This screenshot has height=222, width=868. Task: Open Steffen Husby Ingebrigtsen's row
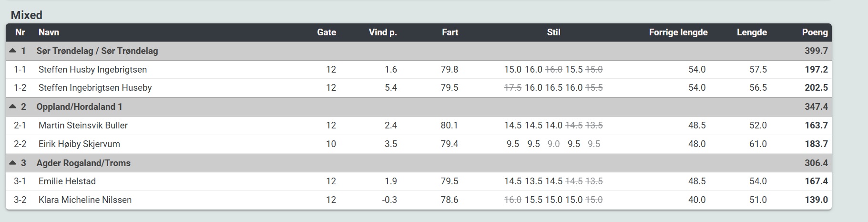coord(92,70)
